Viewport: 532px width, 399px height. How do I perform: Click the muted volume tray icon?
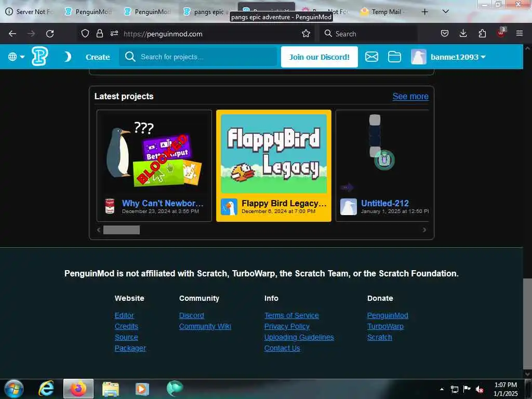pos(479,389)
